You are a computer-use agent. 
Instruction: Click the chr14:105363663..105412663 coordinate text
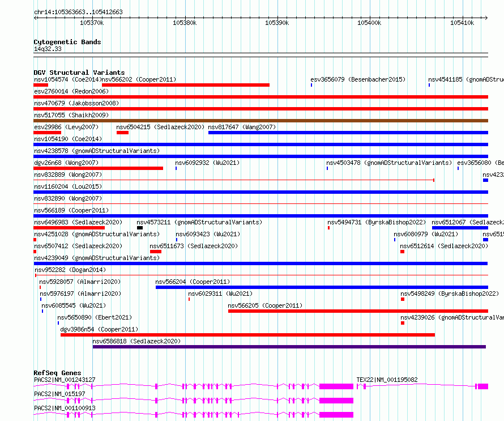(x=78, y=12)
